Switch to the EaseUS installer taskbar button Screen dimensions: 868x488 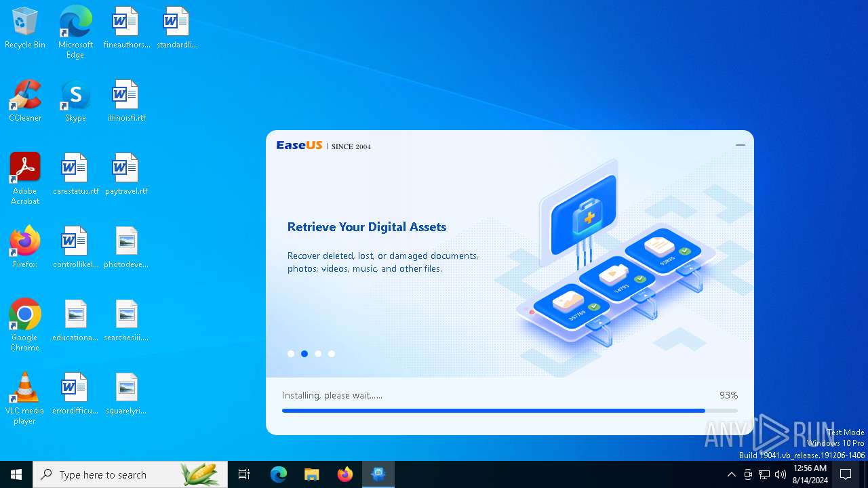coord(378,474)
